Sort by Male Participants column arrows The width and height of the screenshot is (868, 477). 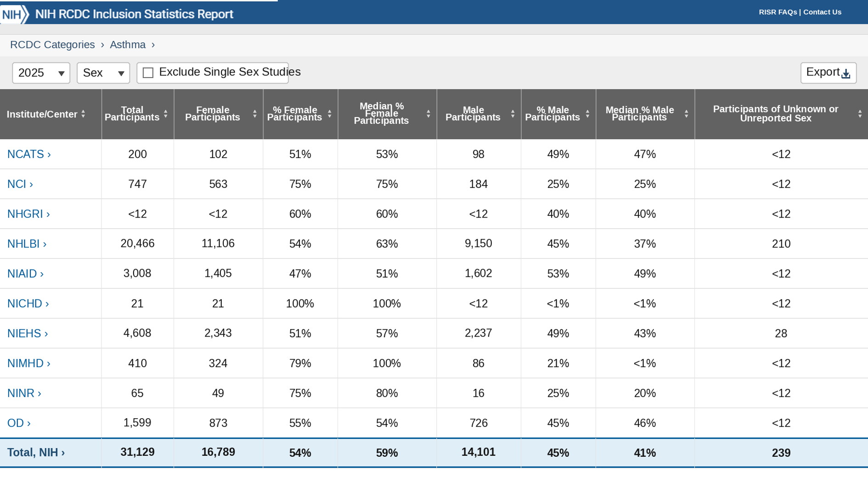tap(513, 114)
